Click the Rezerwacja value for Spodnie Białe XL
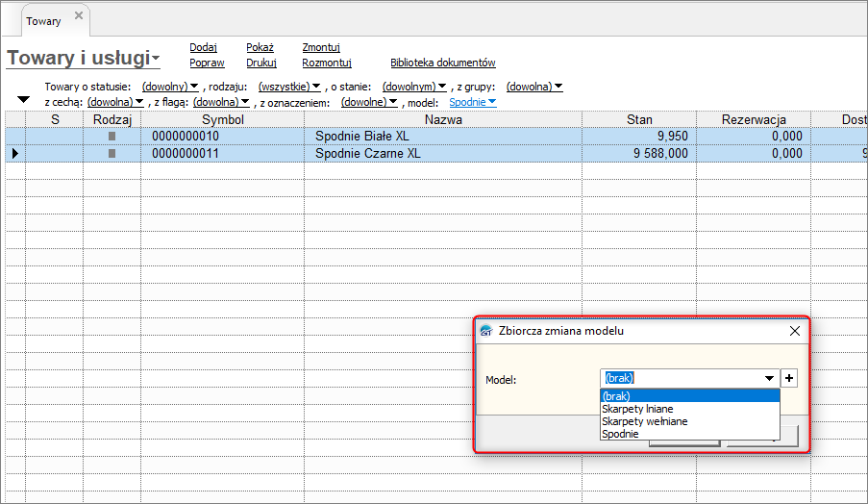868x504 pixels. click(x=786, y=137)
